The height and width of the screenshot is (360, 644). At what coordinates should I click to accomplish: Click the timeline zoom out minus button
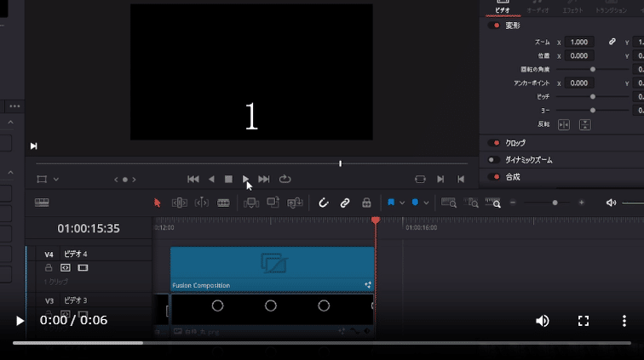513,203
